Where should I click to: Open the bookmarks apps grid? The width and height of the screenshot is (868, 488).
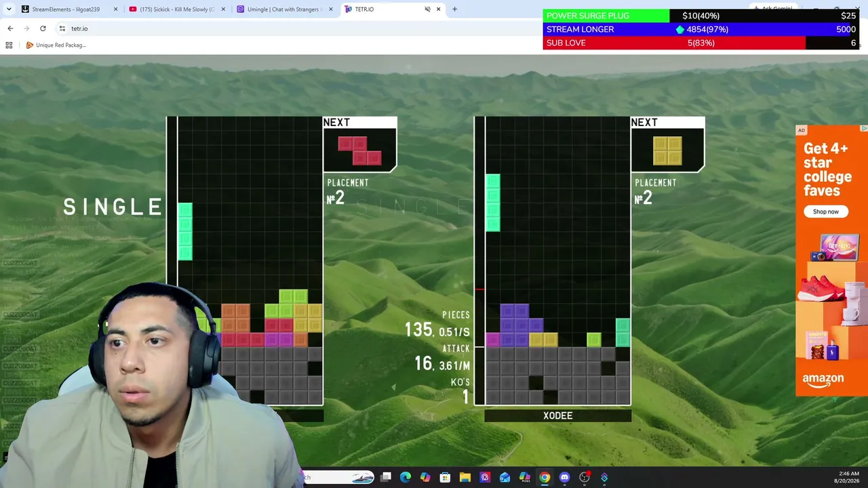click(x=9, y=45)
